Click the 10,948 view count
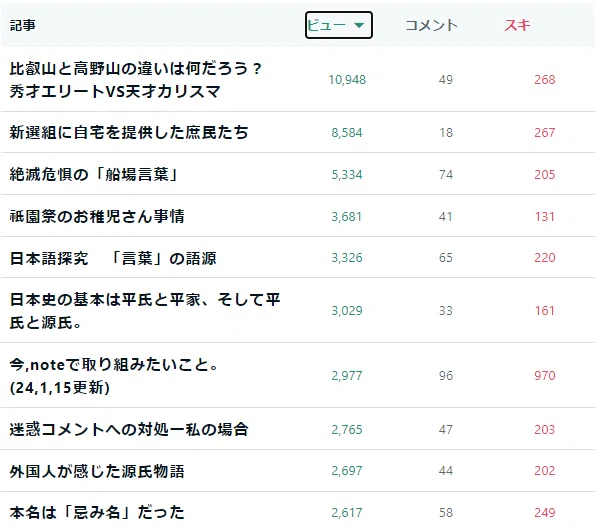This screenshot has width=597, height=531. [347, 80]
